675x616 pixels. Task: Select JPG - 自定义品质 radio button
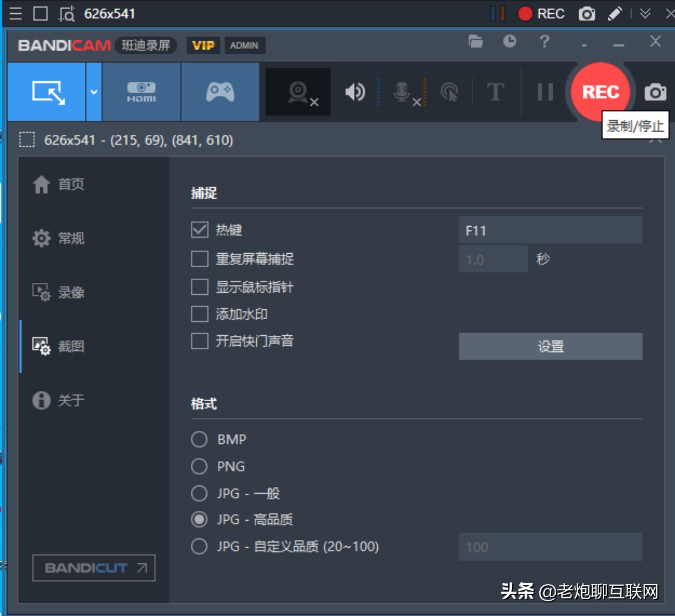click(199, 546)
